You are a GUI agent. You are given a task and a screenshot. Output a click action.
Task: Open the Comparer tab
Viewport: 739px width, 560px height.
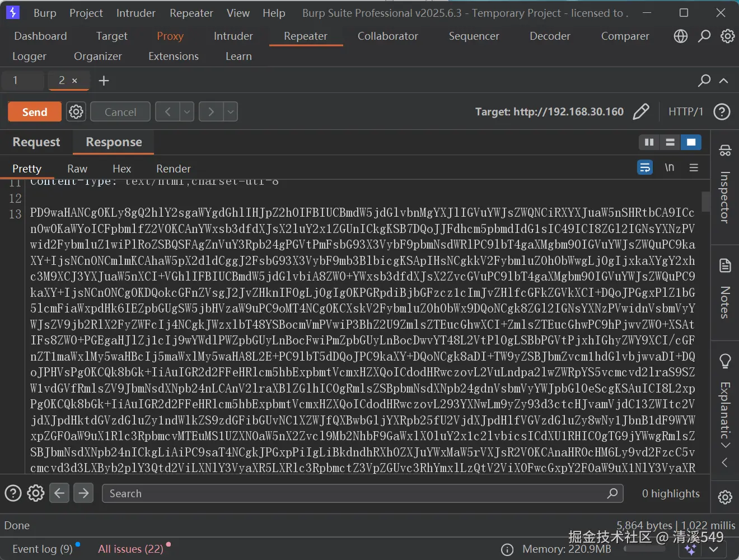point(625,36)
